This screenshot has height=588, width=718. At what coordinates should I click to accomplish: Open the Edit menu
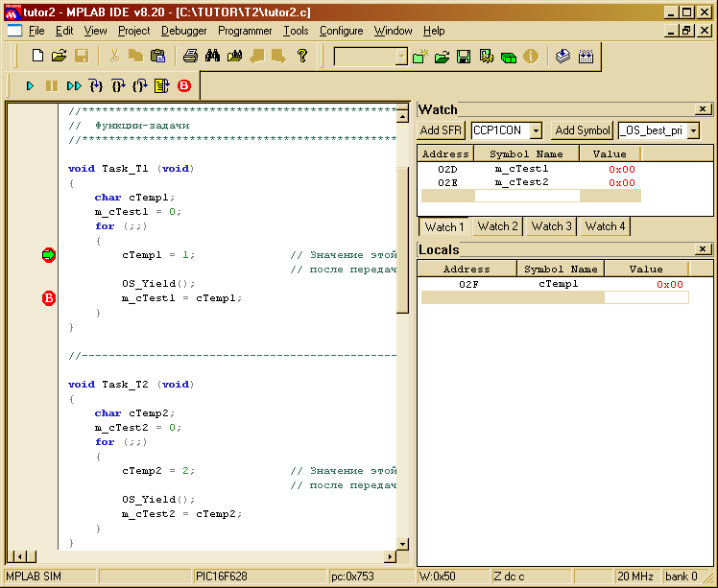(x=64, y=31)
